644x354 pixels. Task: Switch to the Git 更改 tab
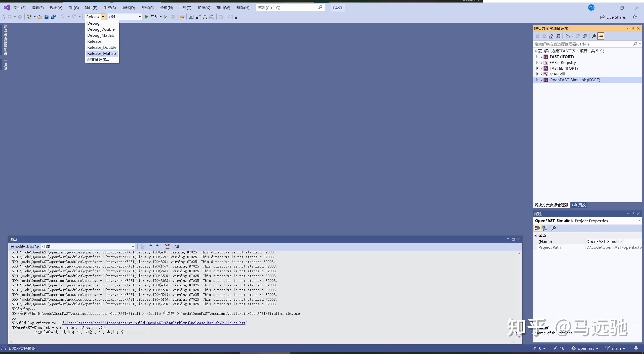click(x=579, y=205)
